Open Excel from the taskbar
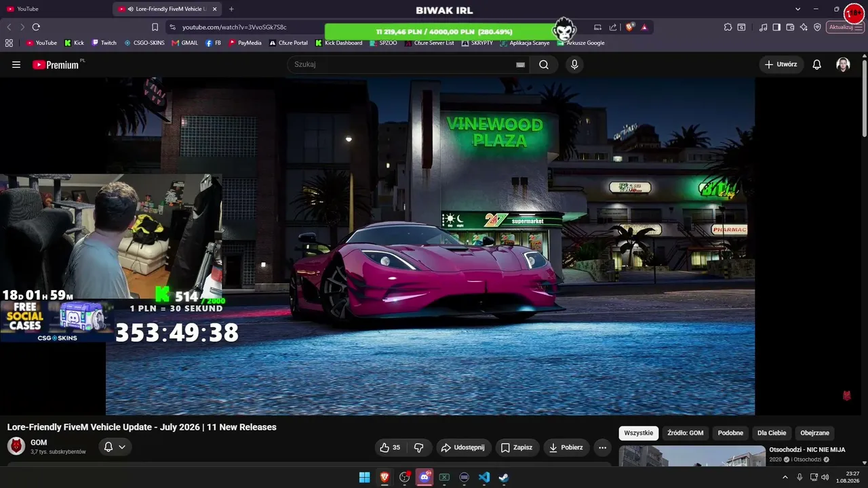 click(x=444, y=477)
